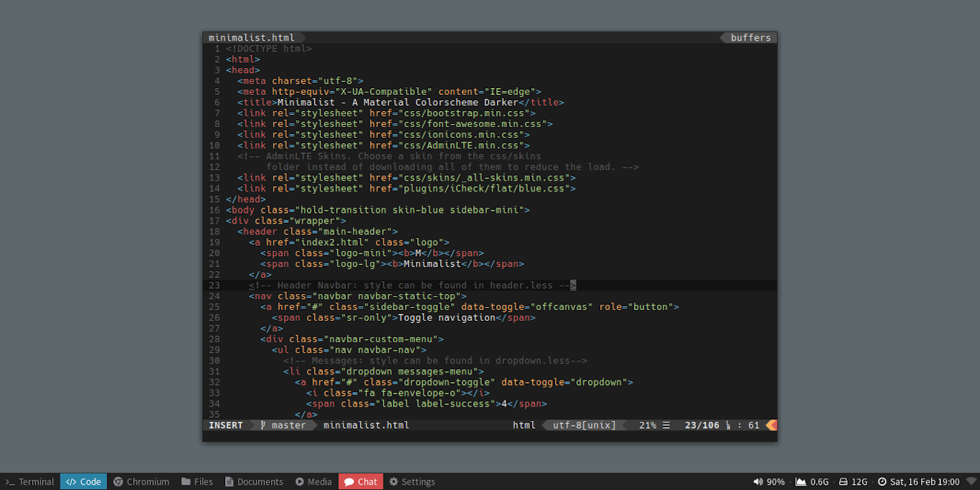
Task: Click the css/font-awesome.min.css href string
Action: (472, 123)
